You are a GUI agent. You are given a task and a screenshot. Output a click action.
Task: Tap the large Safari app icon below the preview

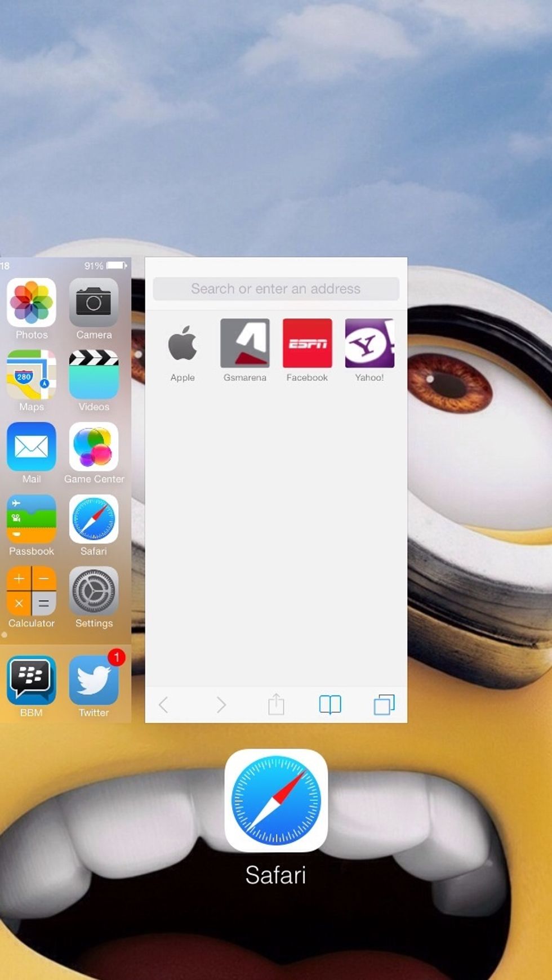(276, 800)
